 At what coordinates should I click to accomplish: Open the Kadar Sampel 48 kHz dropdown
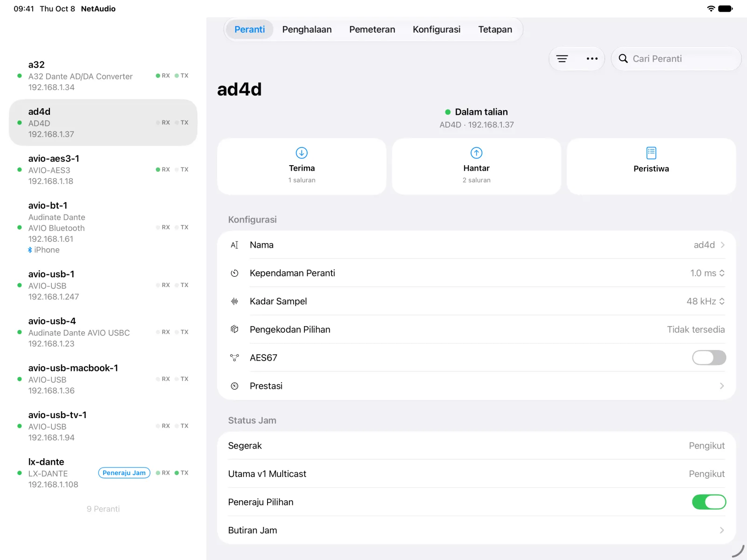[x=705, y=301]
